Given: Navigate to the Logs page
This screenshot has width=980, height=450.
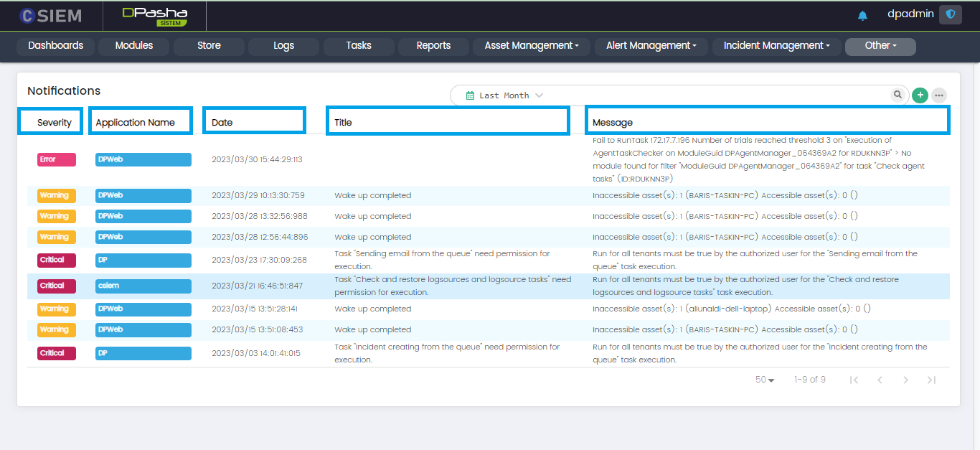Looking at the screenshot, I should click(283, 46).
